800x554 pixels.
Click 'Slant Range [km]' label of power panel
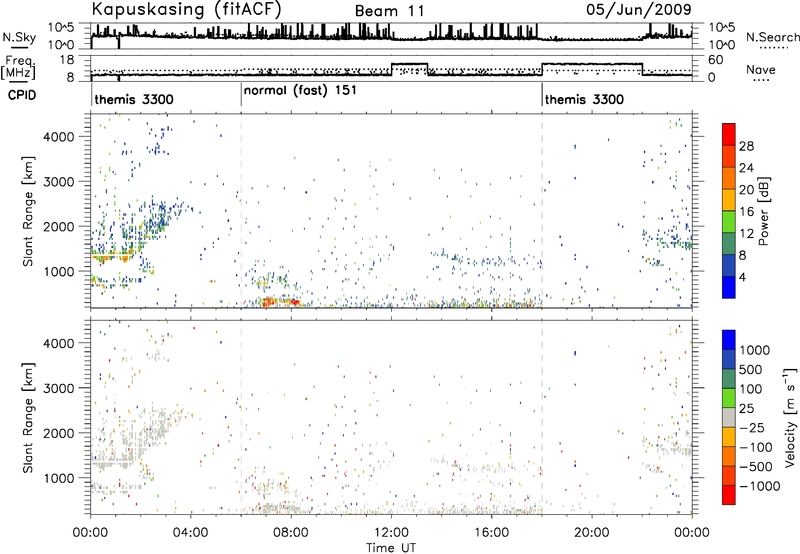click(28, 211)
